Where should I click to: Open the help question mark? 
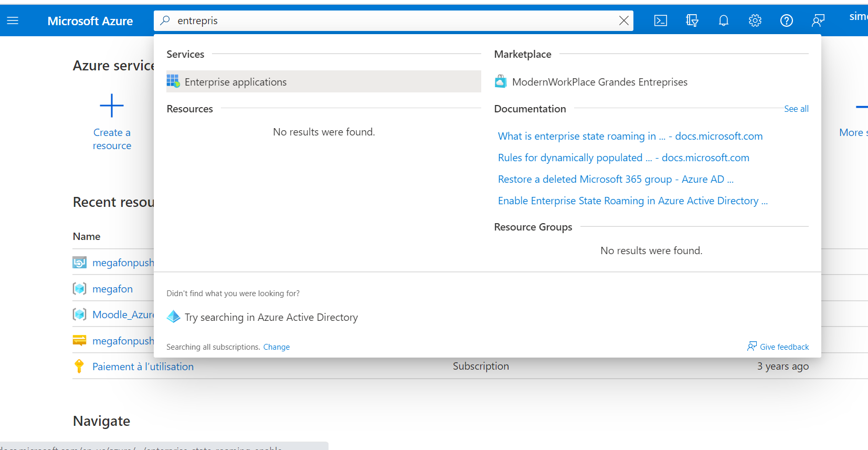[x=787, y=20]
